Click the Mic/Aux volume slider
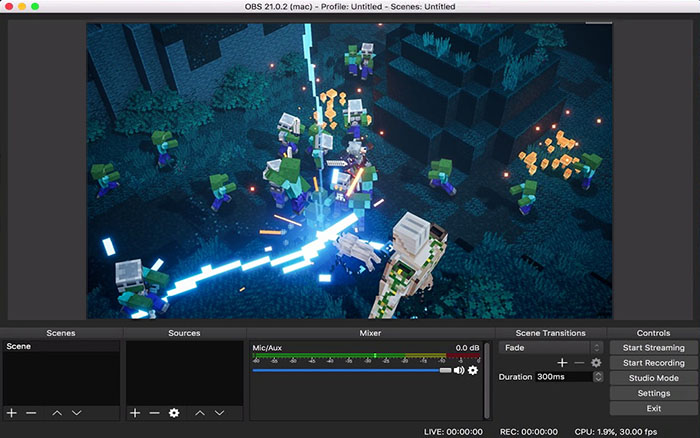 (x=352, y=370)
